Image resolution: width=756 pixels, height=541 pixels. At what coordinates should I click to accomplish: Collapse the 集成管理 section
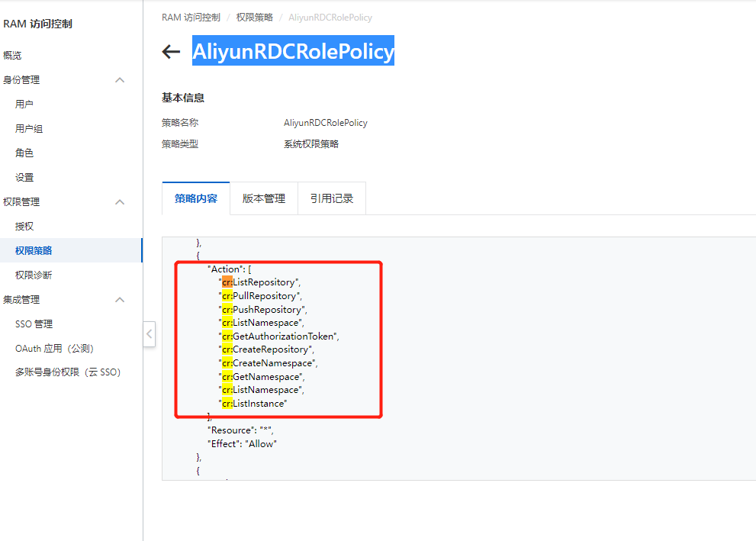[120, 300]
